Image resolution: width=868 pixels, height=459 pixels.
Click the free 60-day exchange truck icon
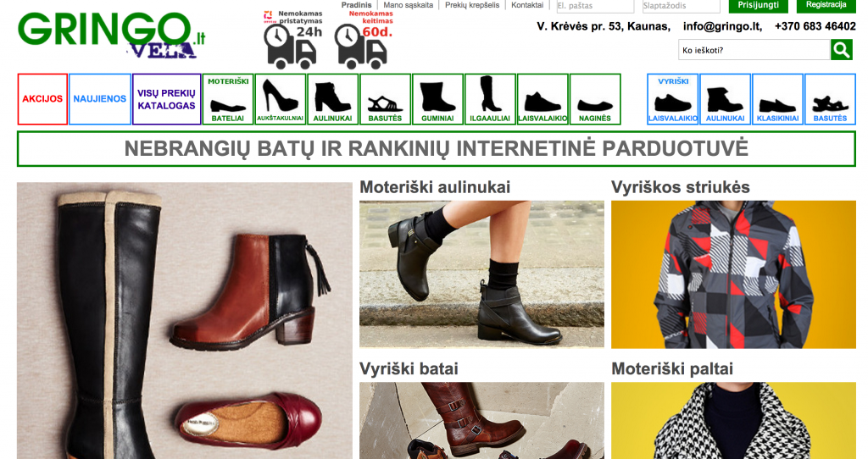pyautogui.click(x=363, y=40)
